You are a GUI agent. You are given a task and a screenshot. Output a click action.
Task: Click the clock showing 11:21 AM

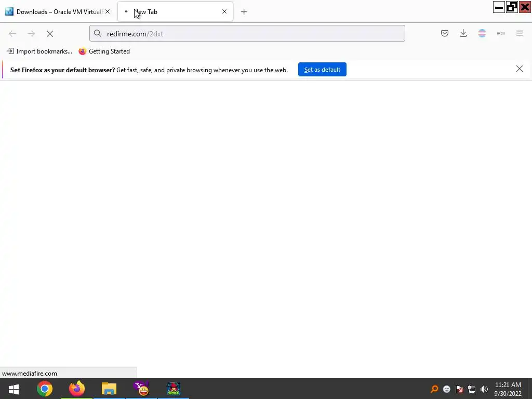click(x=508, y=385)
